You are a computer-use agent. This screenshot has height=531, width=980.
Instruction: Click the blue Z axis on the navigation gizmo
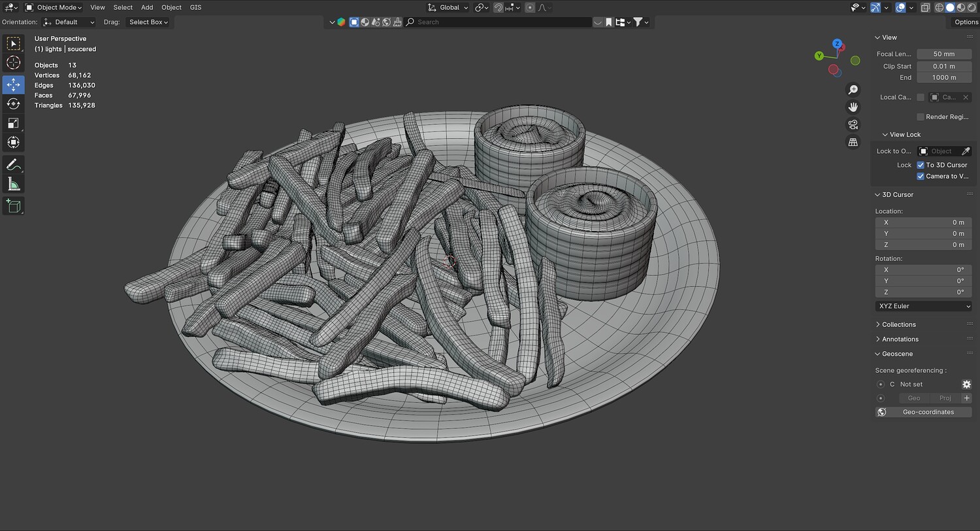(837, 43)
